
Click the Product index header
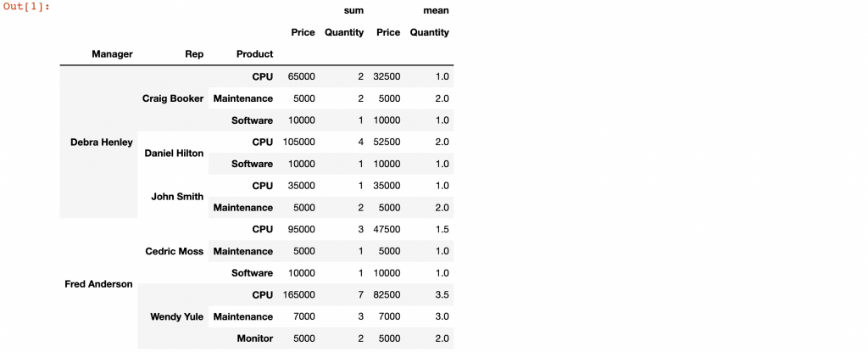pyautogui.click(x=254, y=54)
